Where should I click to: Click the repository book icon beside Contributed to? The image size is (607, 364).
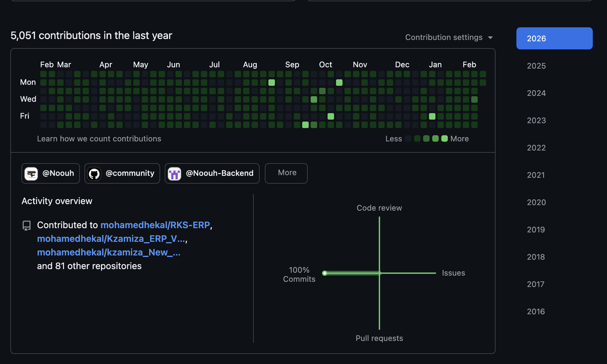click(x=26, y=225)
